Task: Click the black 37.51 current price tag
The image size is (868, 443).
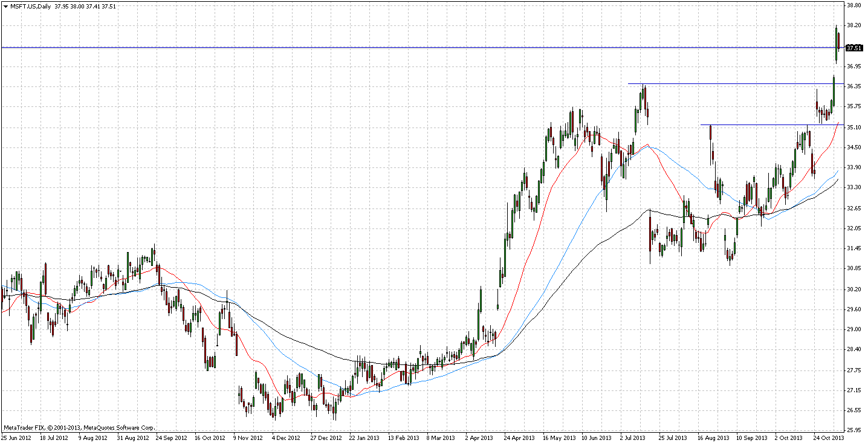Action: [x=853, y=47]
